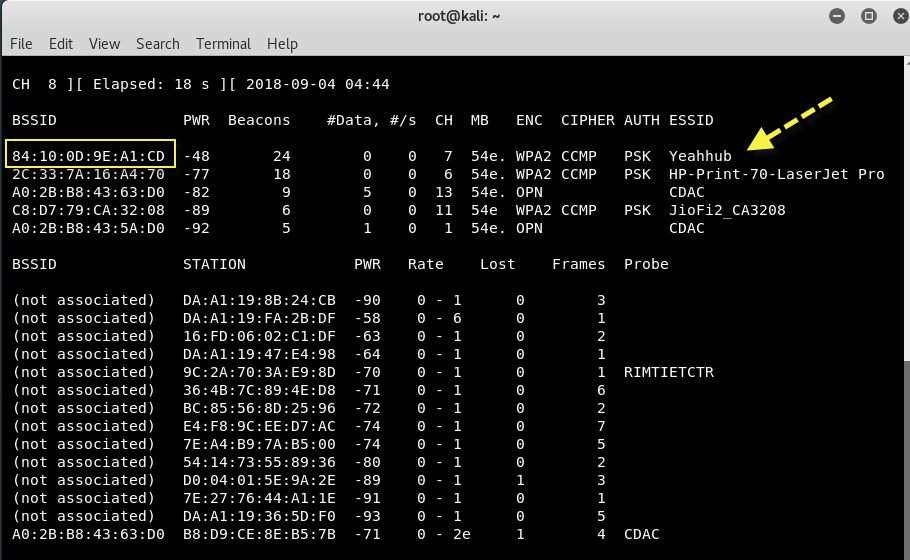
Task: Click the window title root@kali: ~
Action: pos(459,16)
